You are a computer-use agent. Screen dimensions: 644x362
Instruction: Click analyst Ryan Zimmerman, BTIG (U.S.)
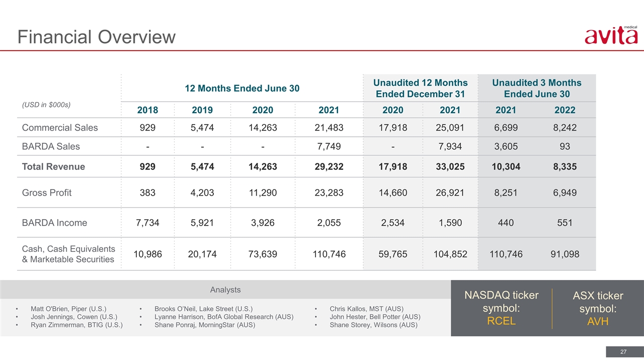(76, 325)
